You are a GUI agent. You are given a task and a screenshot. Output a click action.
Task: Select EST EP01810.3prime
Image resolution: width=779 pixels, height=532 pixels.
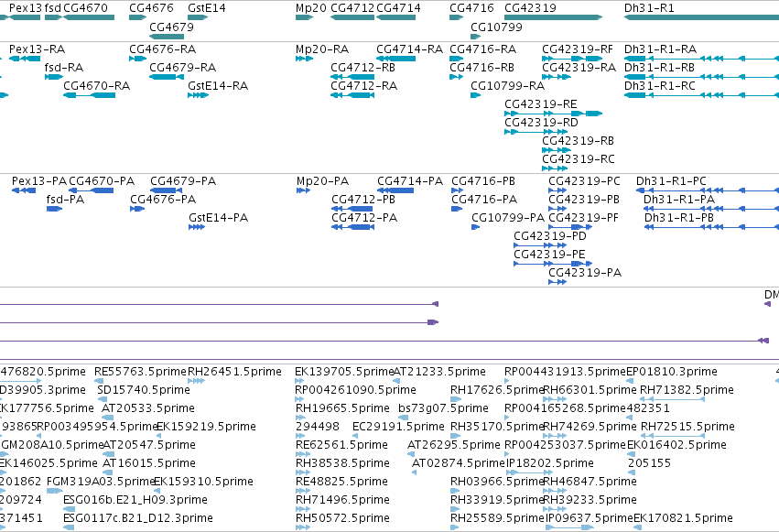tap(672, 372)
